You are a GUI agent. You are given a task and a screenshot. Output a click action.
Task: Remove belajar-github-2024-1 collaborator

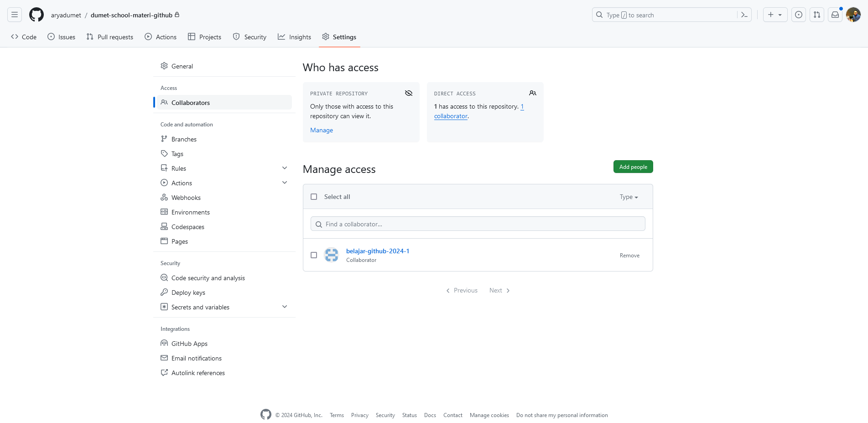click(629, 256)
